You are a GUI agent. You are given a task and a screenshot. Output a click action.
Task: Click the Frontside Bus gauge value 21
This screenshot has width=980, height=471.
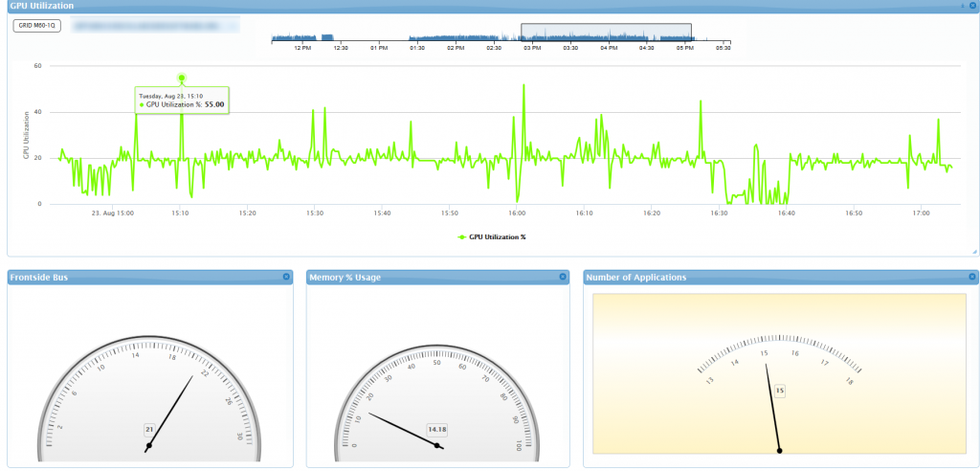(149, 430)
